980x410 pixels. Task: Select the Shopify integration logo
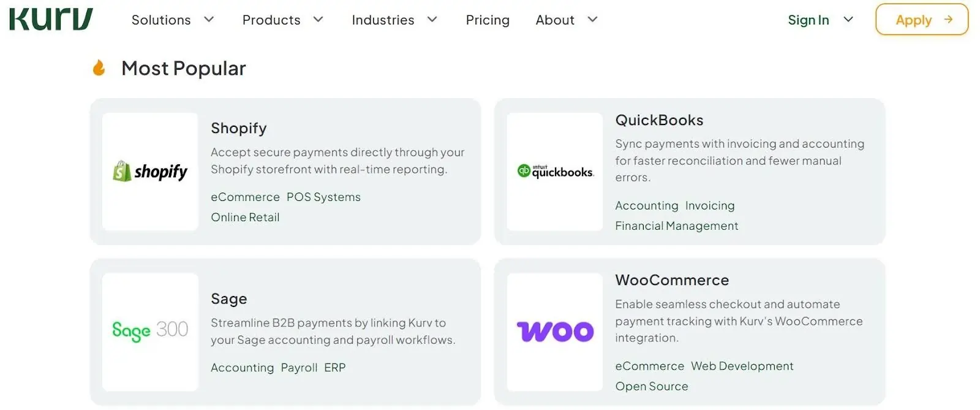149,171
